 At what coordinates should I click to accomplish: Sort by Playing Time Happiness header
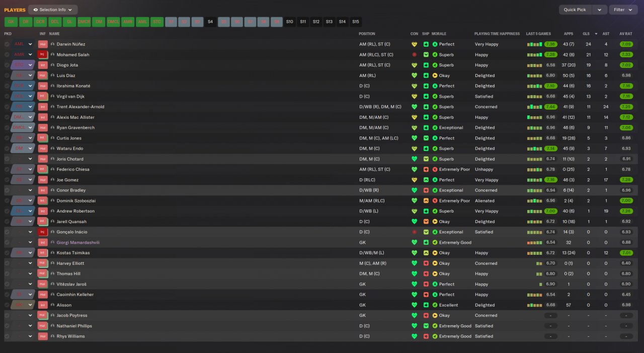click(497, 34)
